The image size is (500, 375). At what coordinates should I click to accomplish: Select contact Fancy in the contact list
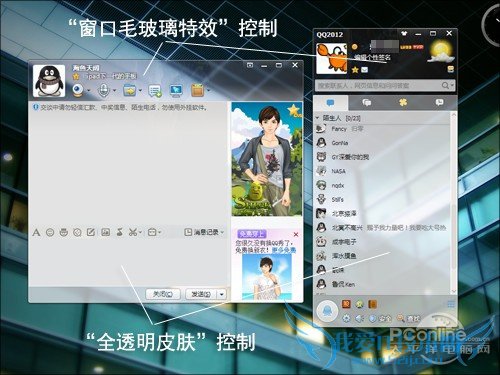[382, 129]
